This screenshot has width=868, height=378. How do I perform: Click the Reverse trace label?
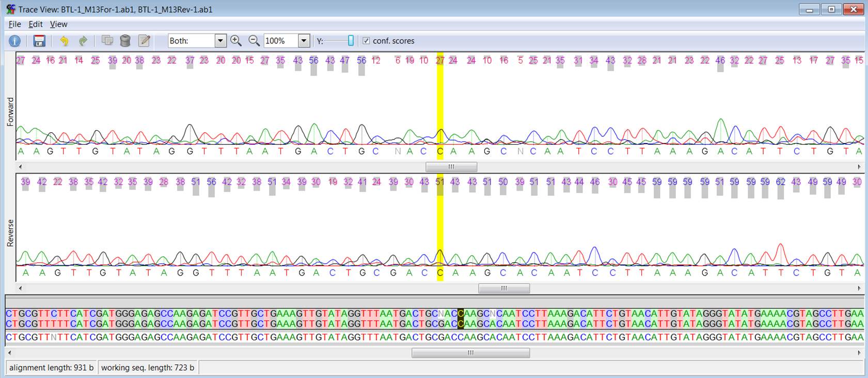pyautogui.click(x=10, y=233)
